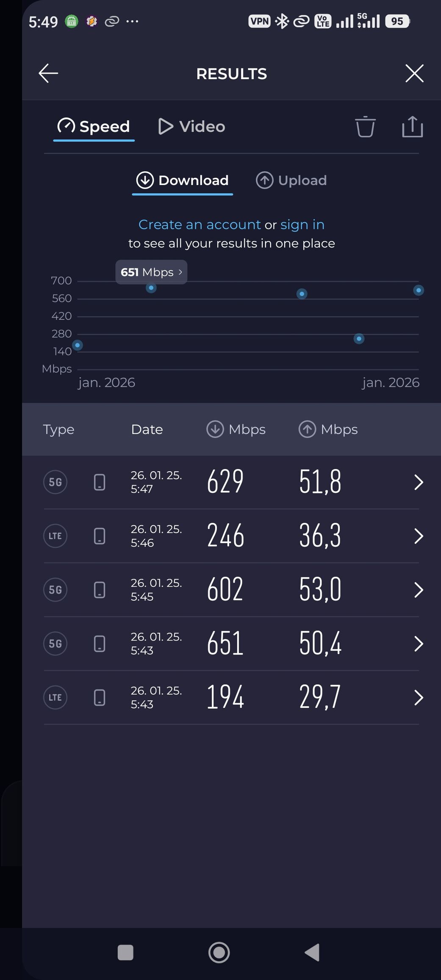Show the Download speed chart
This screenshot has width=441, height=980.
(183, 180)
